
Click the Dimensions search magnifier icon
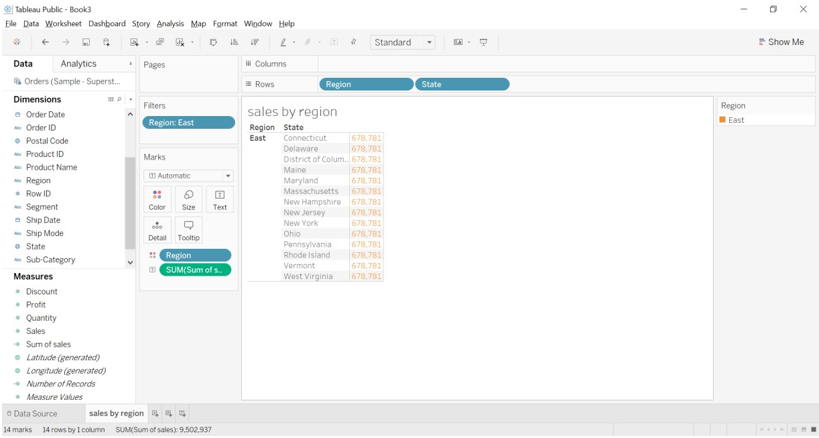coord(119,99)
